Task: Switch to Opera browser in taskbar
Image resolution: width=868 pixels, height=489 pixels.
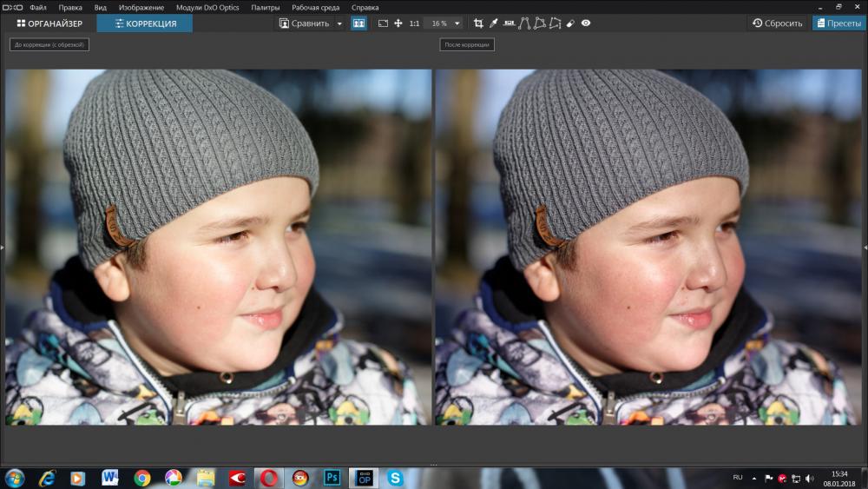Action: [x=269, y=479]
